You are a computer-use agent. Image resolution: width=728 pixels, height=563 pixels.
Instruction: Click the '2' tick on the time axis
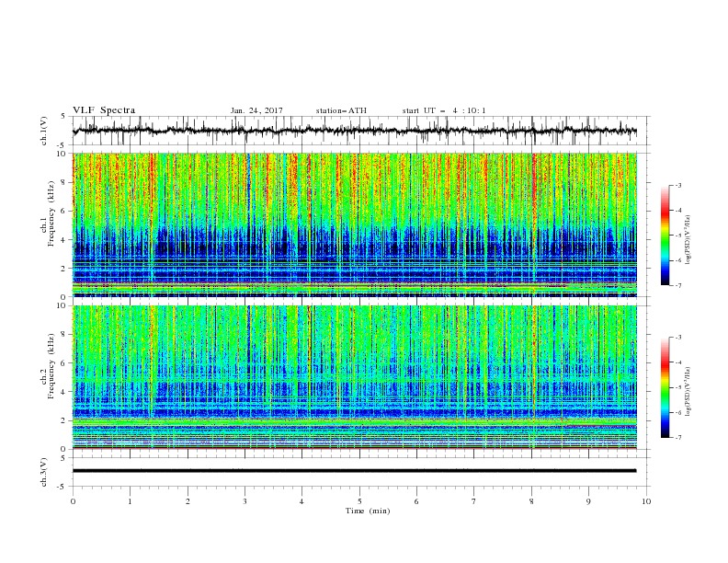188,501
